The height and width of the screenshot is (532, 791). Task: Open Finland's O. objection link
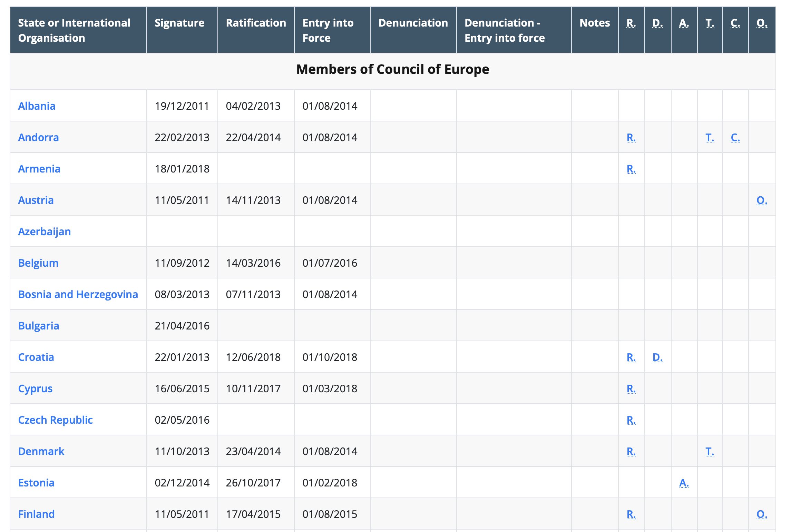click(x=761, y=514)
